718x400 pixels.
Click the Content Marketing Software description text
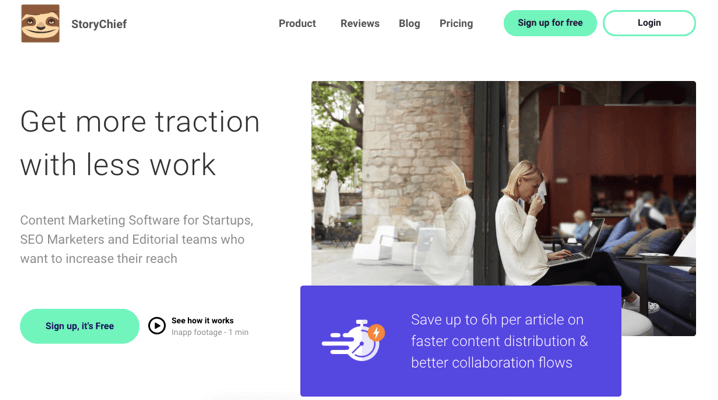tap(137, 239)
